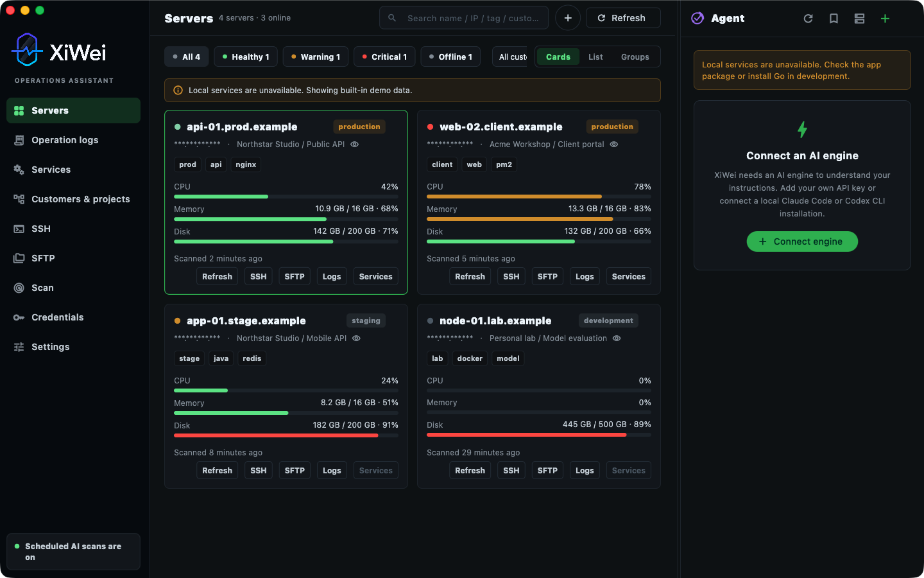Open the SSH sidebar section
Image resolution: width=924 pixels, height=578 pixels.
pyautogui.click(x=73, y=229)
